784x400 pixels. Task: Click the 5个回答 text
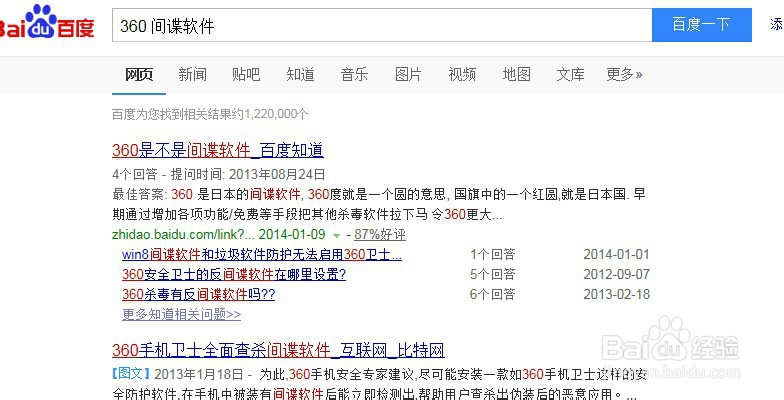[492, 274]
